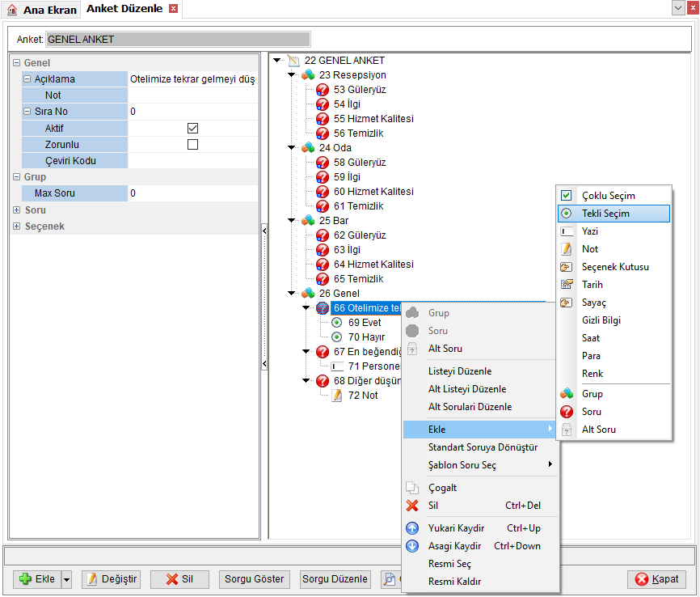Click the Tarih icon in the submenu
Image resolution: width=700 pixels, height=597 pixels.
tap(567, 284)
